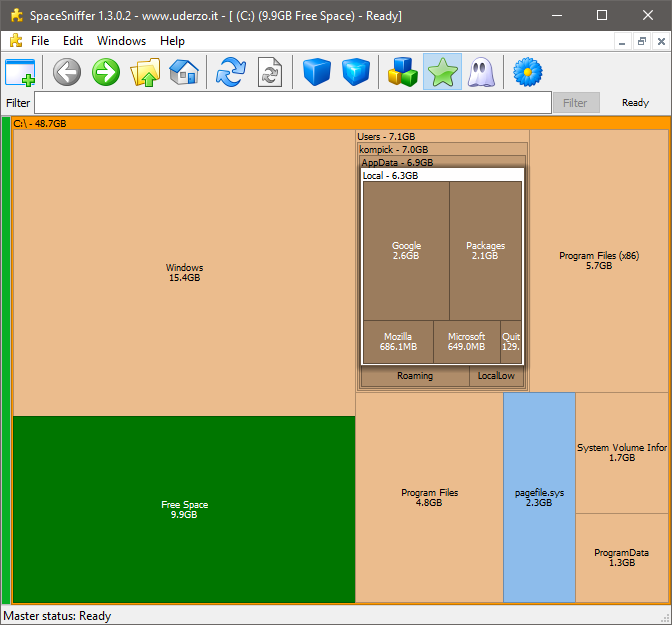672x625 pixels.
Task: Select the AppData - 6.9GB folder header
Action: pyautogui.click(x=442, y=162)
